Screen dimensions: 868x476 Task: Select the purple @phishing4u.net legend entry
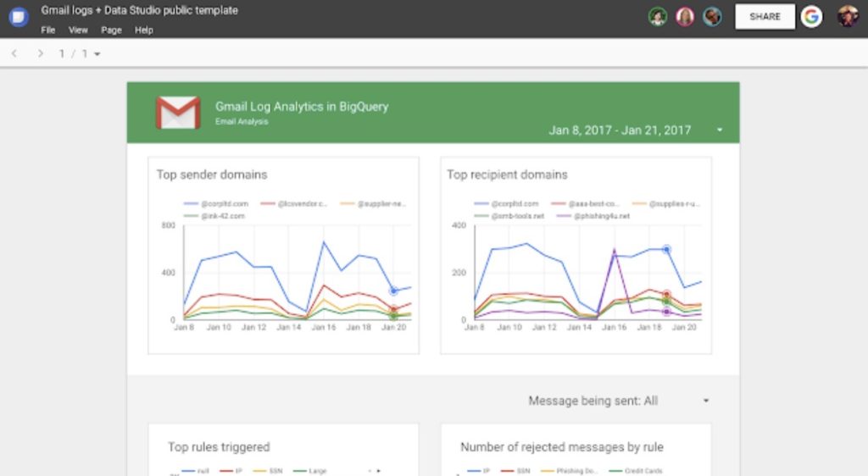pos(593,216)
